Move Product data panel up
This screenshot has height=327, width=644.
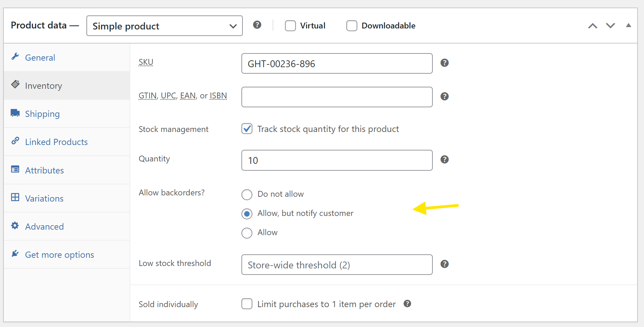[x=593, y=26]
